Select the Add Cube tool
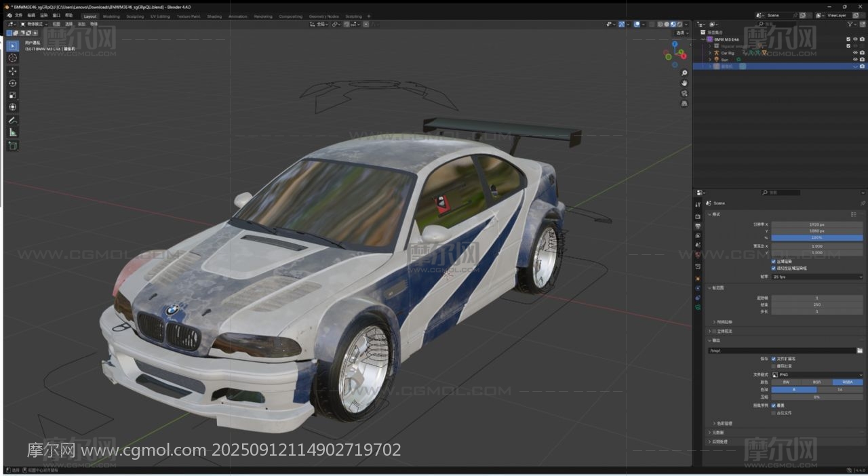 coord(12,145)
